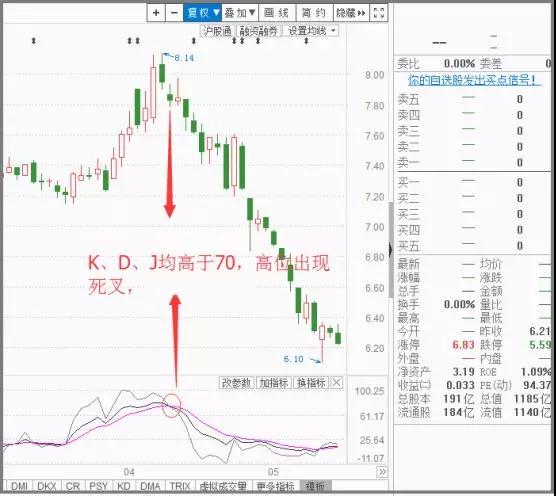Select the DMI indicator tab

(19, 486)
